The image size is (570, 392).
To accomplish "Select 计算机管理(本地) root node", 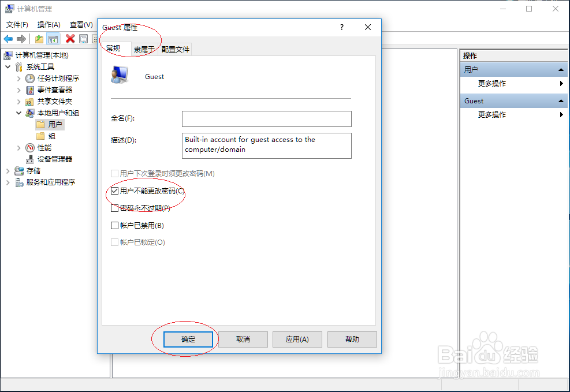I will pyautogui.click(x=42, y=55).
